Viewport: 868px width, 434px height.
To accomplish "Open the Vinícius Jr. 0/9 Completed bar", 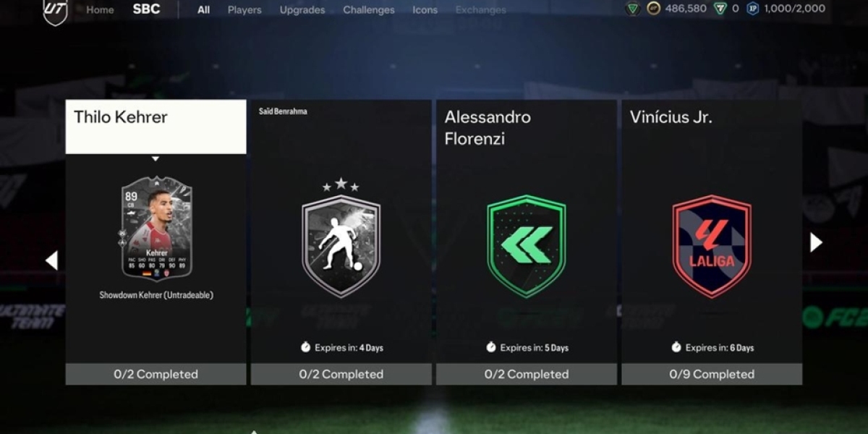I will (x=712, y=374).
